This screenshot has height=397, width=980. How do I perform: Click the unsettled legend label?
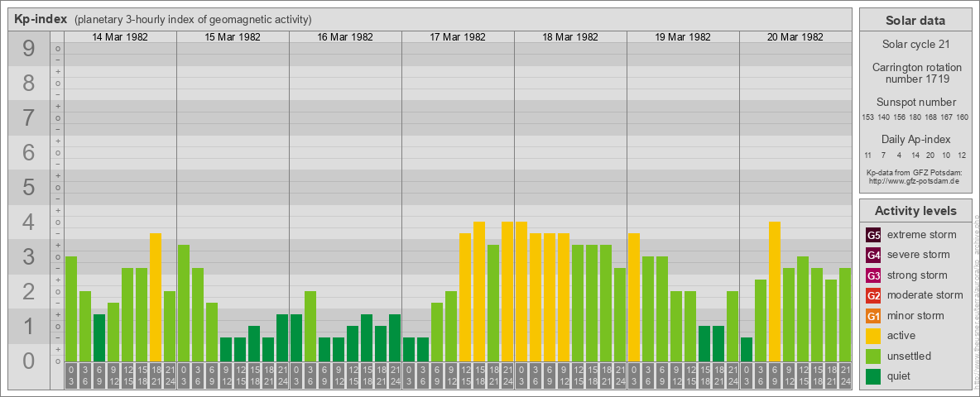(x=909, y=356)
